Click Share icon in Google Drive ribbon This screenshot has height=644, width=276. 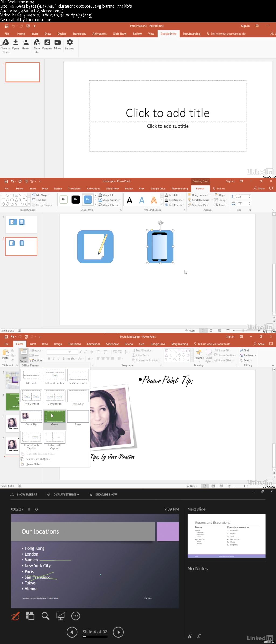click(25, 45)
